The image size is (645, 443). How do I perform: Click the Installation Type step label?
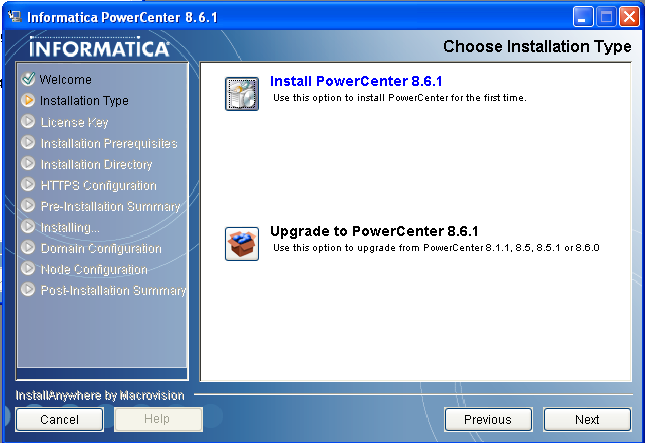(84, 101)
